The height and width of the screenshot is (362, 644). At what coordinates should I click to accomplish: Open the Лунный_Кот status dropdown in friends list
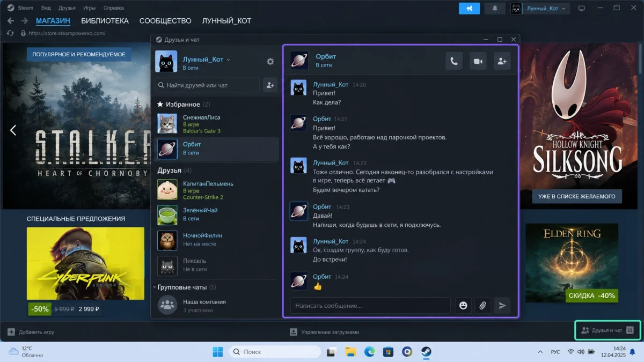pos(229,60)
